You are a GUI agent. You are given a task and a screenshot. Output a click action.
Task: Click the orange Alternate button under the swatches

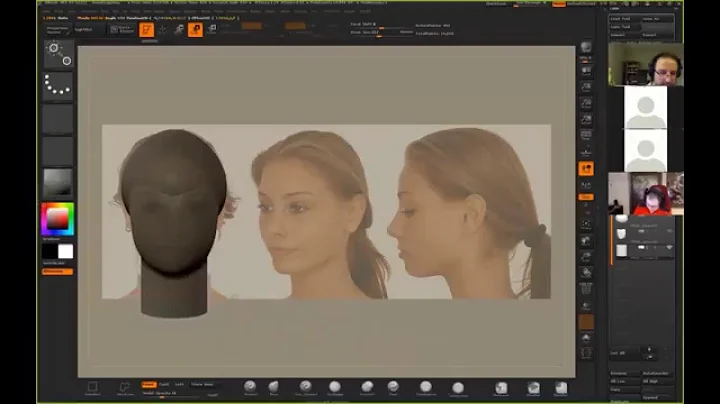[57, 272]
